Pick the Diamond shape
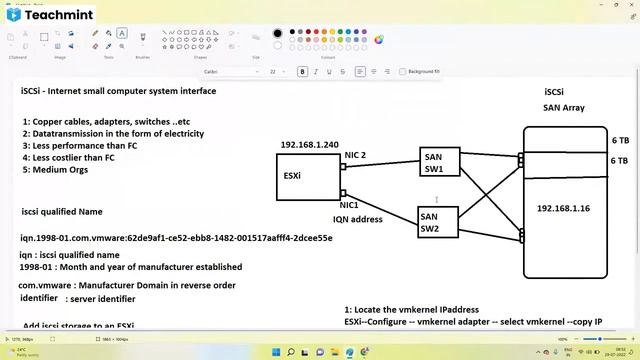Image resolution: width=640 pixels, height=360 pixels. (164, 40)
